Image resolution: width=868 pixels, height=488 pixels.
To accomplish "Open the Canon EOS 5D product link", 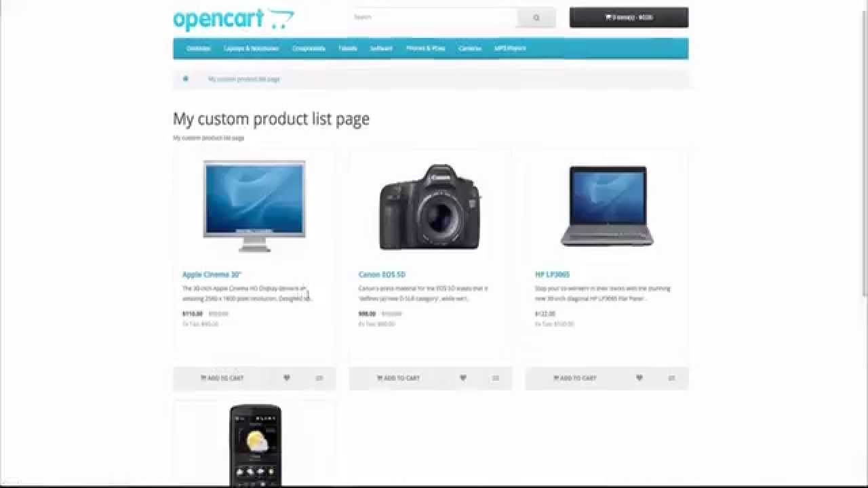I will coord(382,274).
